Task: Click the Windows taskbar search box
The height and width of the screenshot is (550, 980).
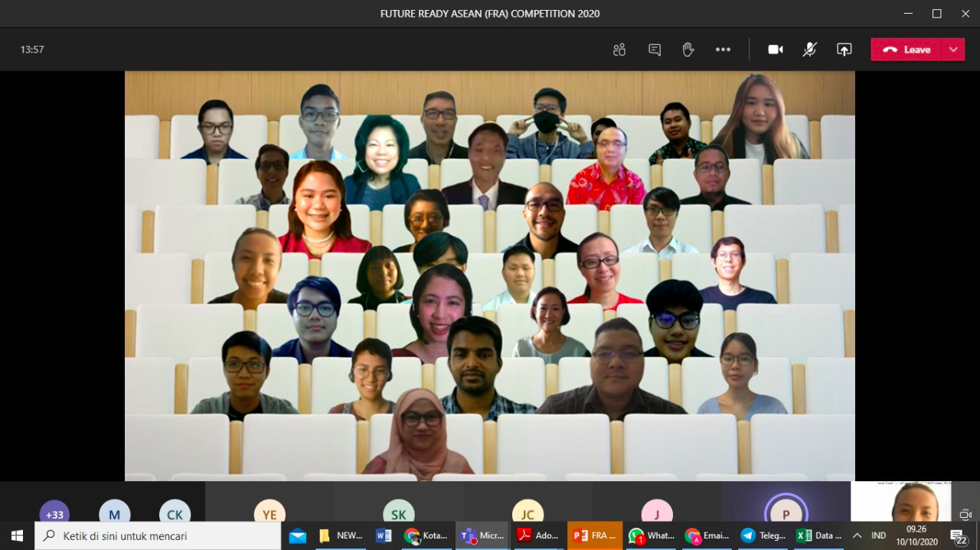Action: [x=158, y=535]
